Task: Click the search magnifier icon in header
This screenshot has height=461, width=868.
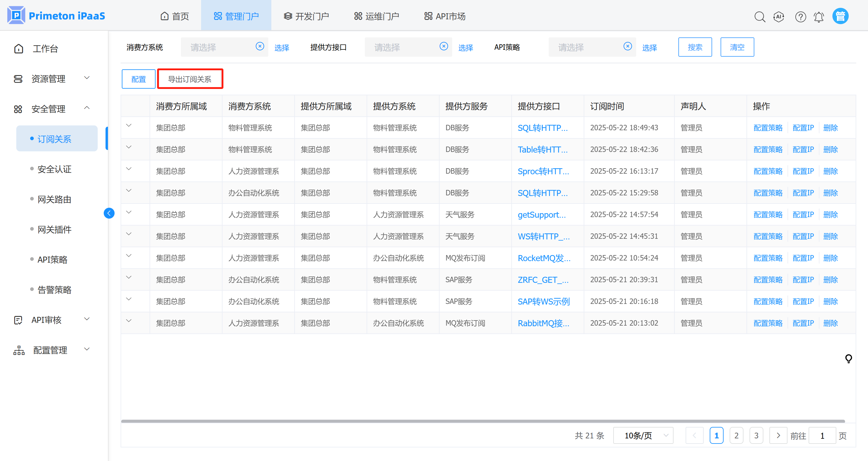Action: pos(759,17)
